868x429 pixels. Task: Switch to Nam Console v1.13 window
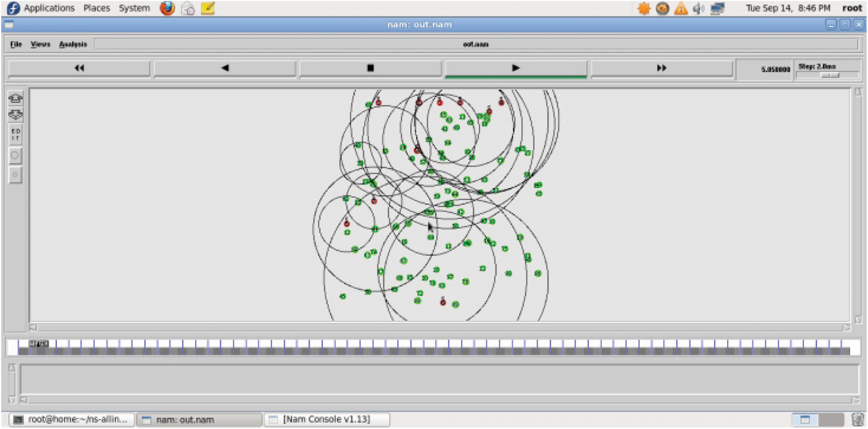[x=327, y=419]
